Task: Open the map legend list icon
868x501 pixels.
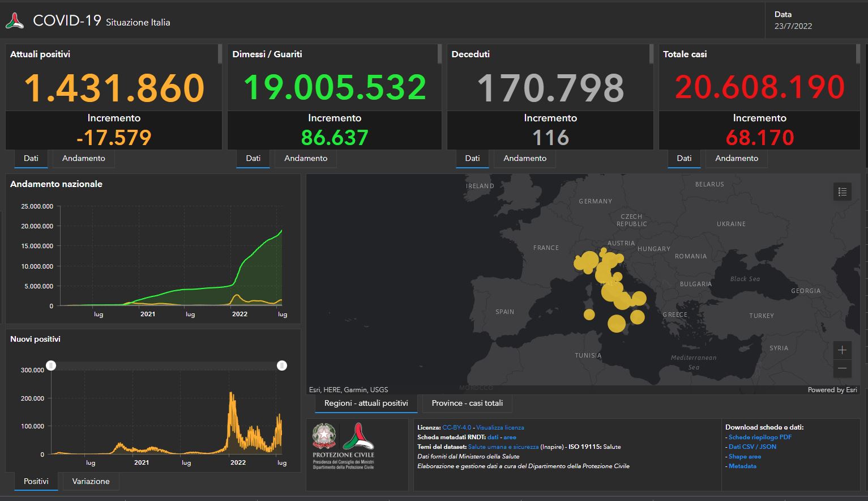Action: click(x=842, y=192)
